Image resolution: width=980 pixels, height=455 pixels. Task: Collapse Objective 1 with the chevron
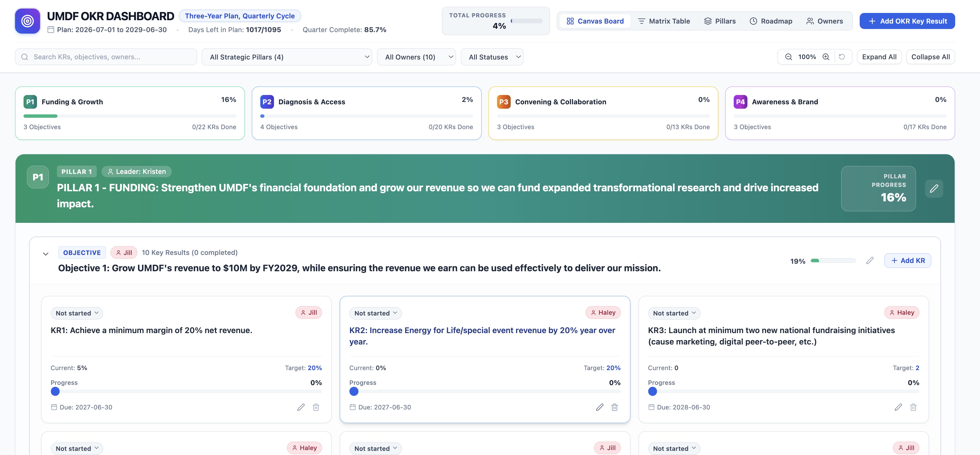coord(46,254)
